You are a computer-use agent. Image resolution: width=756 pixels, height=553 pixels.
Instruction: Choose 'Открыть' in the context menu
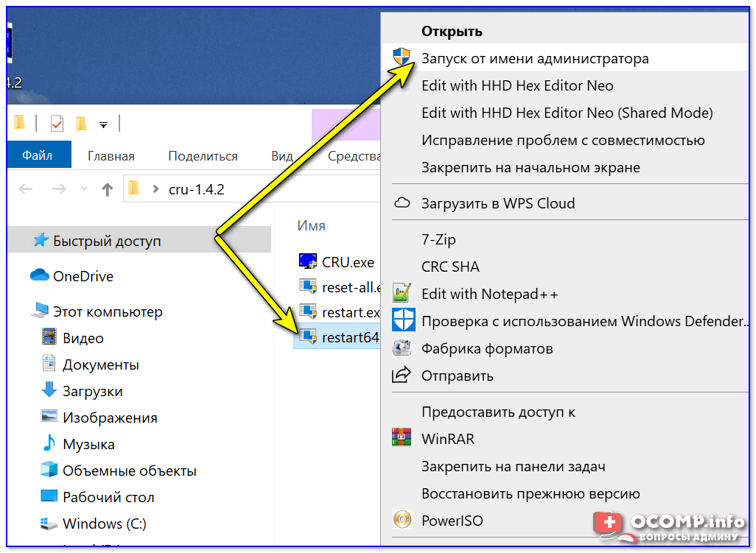[x=452, y=31]
